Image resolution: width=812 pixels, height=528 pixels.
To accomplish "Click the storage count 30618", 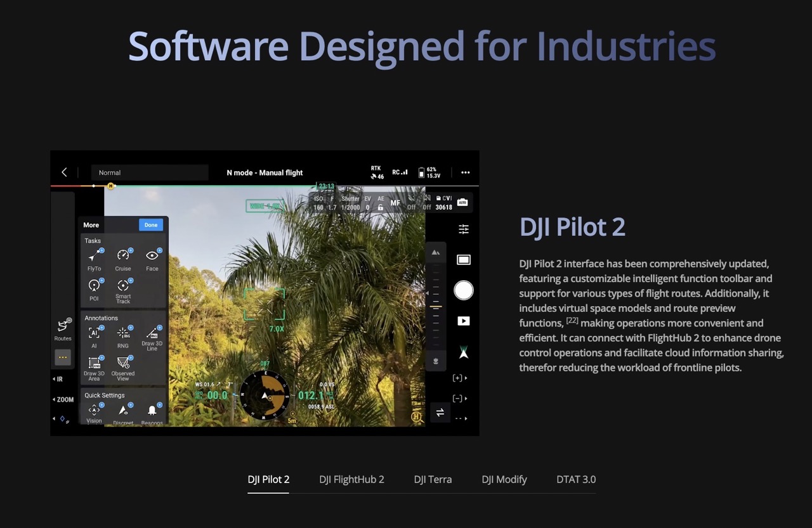I will [444, 207].
